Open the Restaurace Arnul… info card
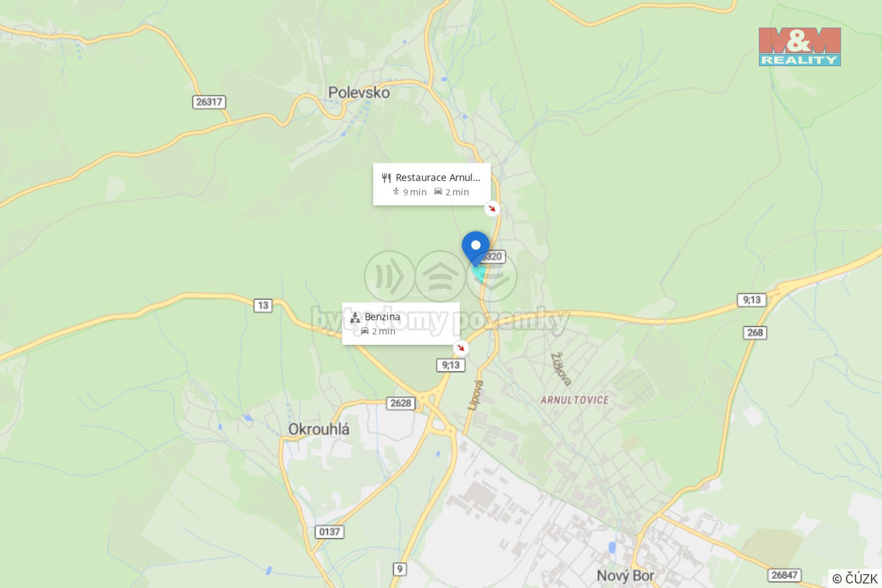The height and width of the screenshot is (588, 882). 432,184
